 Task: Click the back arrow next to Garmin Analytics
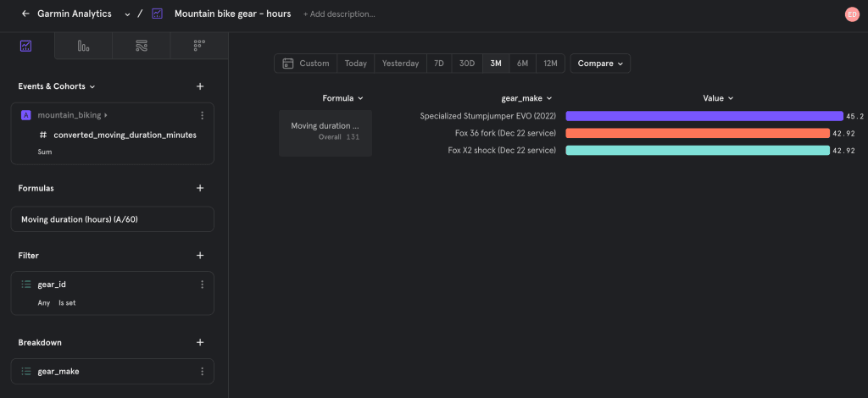click(26, 14)
